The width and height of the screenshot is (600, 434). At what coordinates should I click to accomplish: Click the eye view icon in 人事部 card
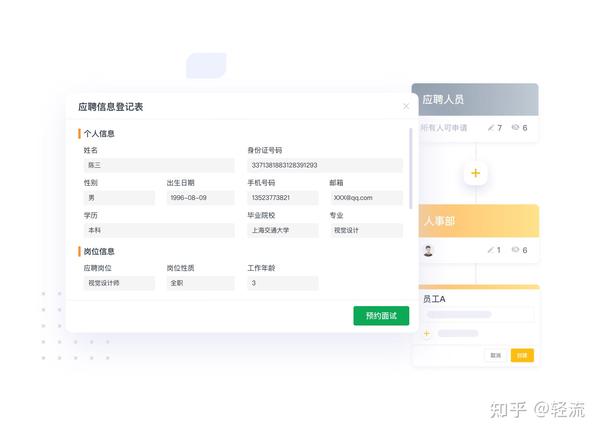tap(516, 250)
